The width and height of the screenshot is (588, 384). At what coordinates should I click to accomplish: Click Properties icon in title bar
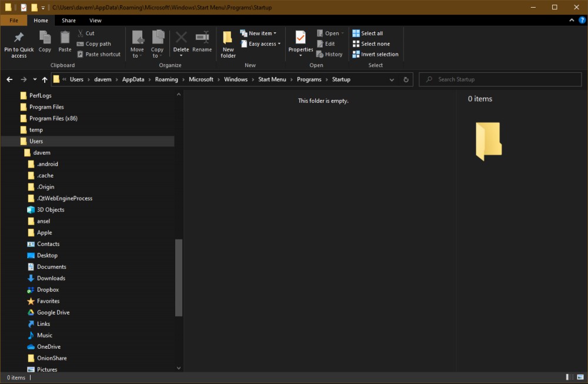(x=24, y=7)
